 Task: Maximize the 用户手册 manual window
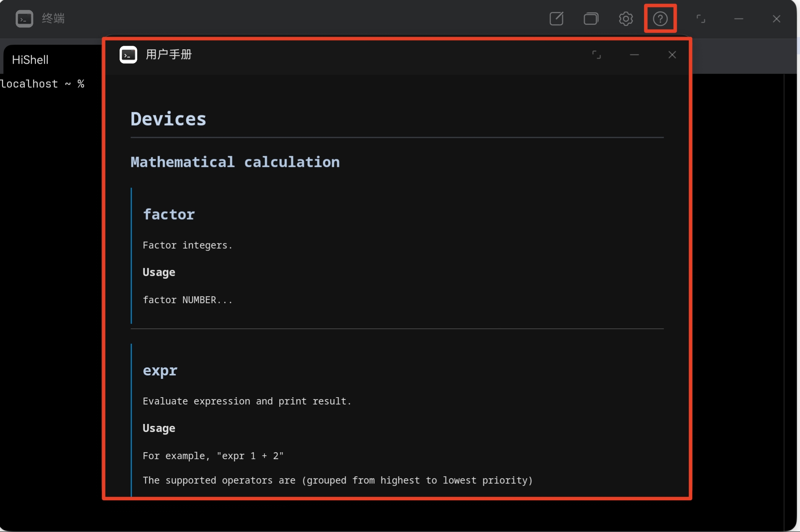[x=596, y=55]
